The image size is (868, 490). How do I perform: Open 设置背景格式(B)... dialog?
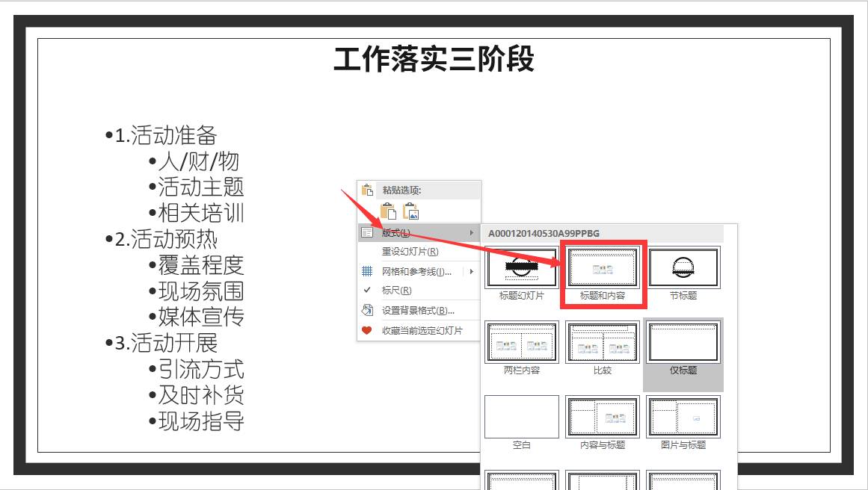point(419,311)
